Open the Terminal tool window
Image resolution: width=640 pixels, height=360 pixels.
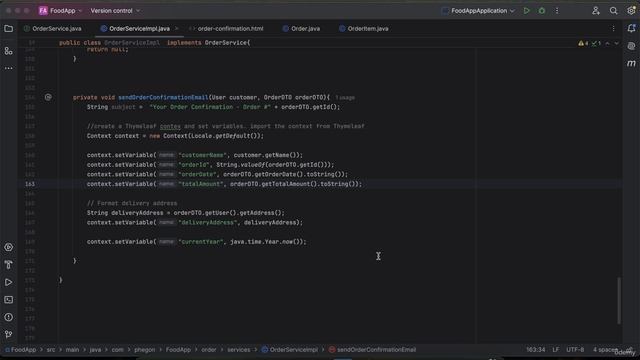point(8,300)
